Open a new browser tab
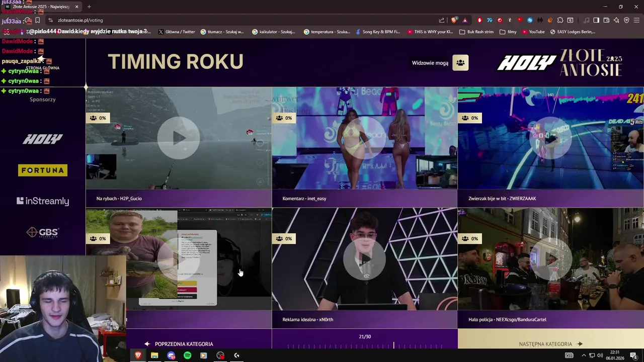Viewport: 644px width, 362px height. click(x=89, y=7)
